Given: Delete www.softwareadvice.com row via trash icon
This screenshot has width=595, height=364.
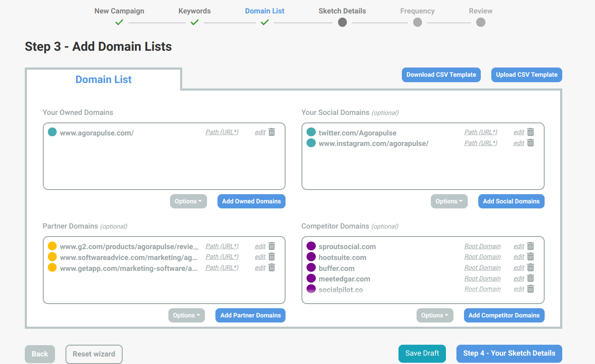Looking at the screenshot, I should [272, 257].
